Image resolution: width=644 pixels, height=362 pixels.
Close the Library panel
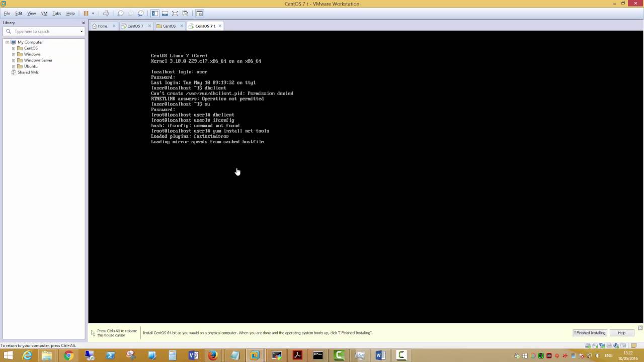coord(84,23)
